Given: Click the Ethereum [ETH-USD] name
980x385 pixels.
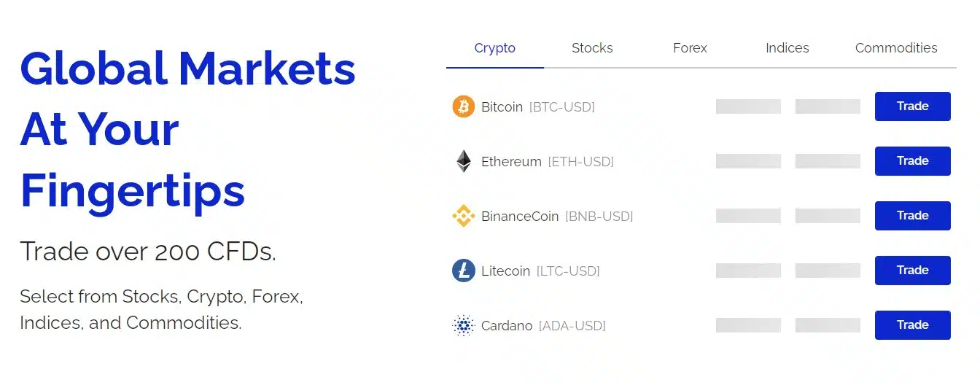Looking at the screenshot, I should pos(548,162).
